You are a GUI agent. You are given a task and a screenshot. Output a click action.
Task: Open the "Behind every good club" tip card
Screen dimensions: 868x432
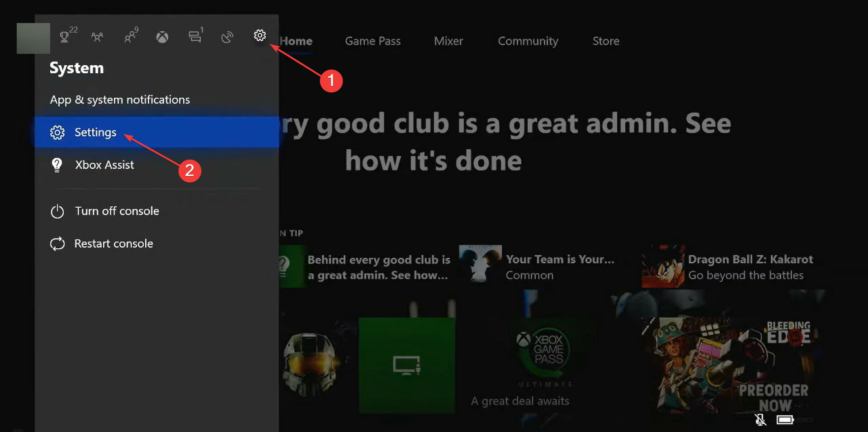365,267
